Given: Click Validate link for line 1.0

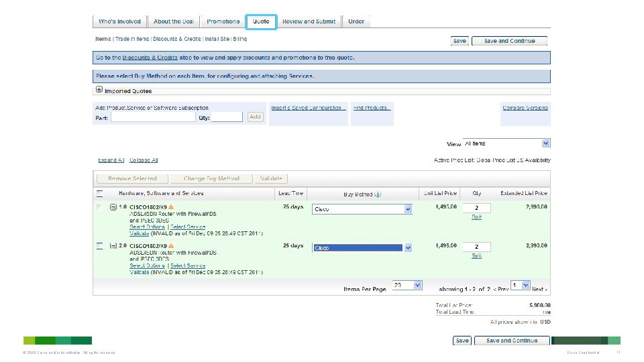Looking at the screenshot, I should [x=140, y=233].
